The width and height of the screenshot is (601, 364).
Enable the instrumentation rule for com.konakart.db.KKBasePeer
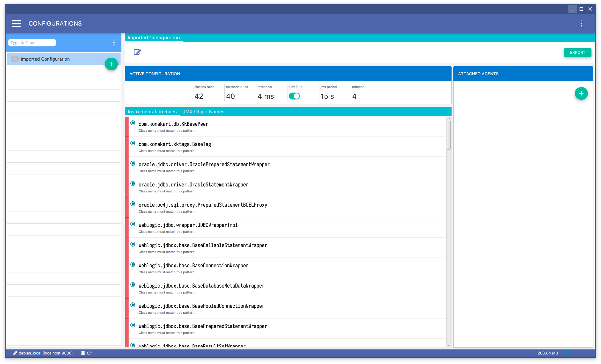[x=133, y=123]
